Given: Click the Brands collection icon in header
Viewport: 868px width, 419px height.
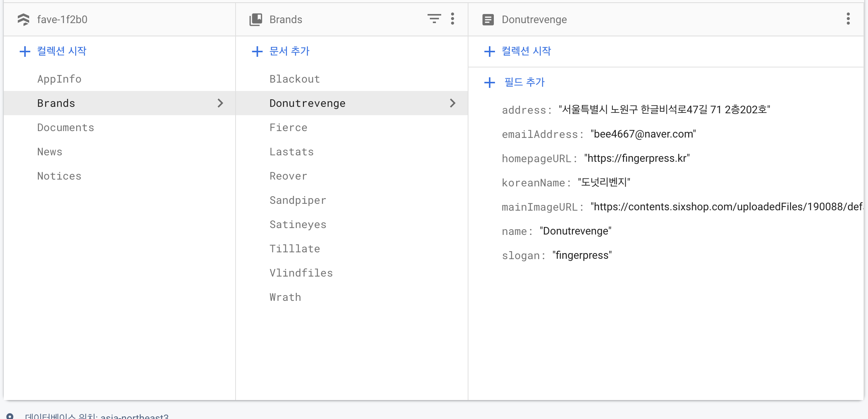Looking at the screenshot, I should (x=256, y=19).
